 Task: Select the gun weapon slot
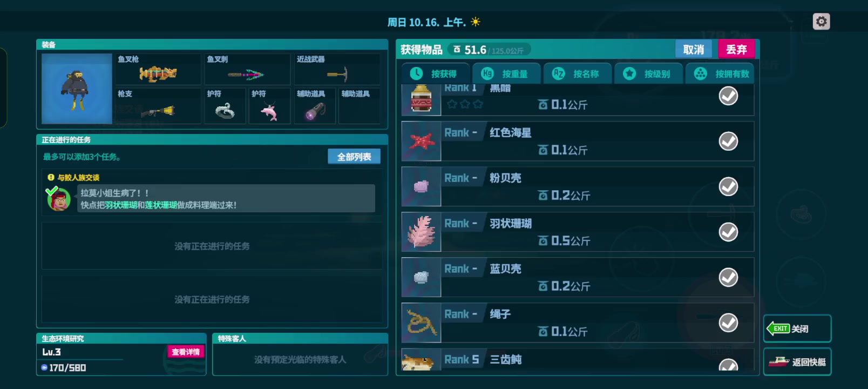click(x=158, y=106)
